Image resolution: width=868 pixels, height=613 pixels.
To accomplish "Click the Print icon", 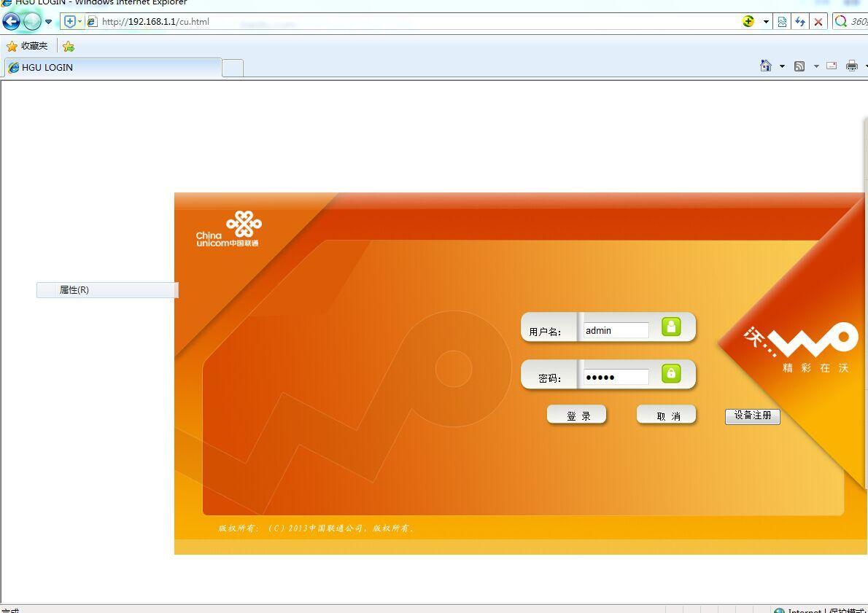I will click(852, 66).
